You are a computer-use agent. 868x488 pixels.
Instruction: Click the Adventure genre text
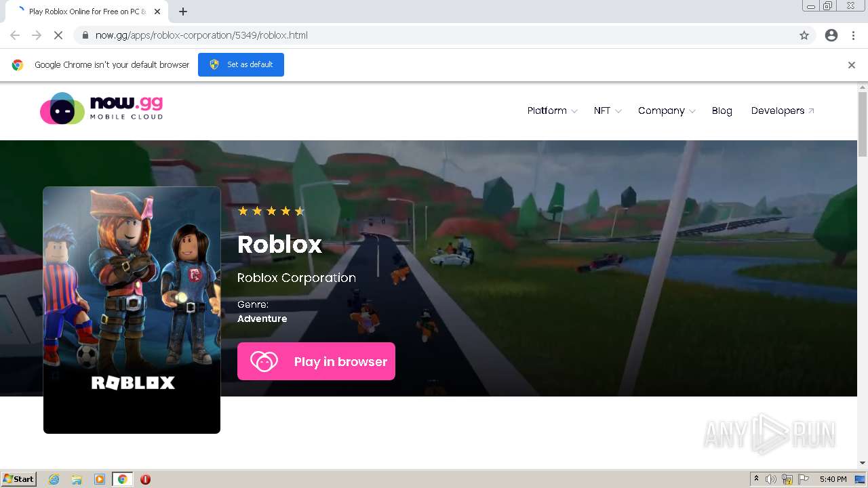(x=262, y=319)
